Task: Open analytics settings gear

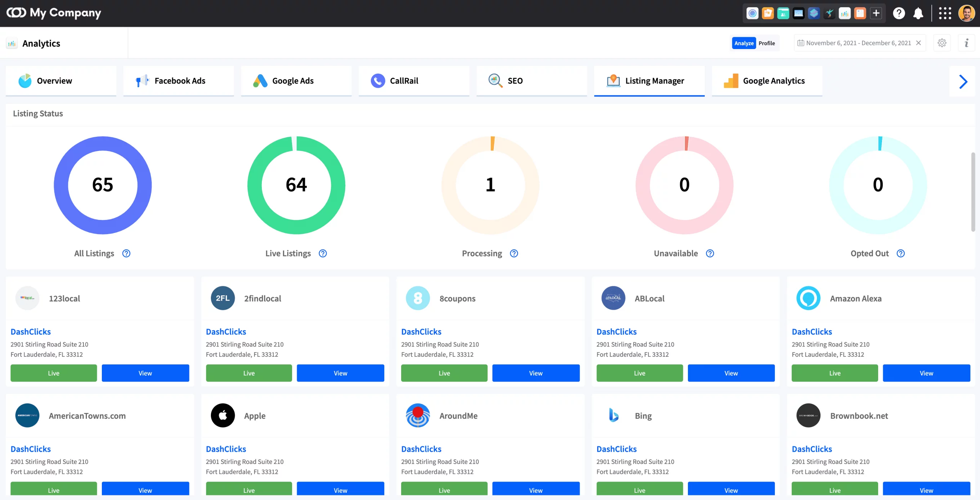Action: [942, 43]
